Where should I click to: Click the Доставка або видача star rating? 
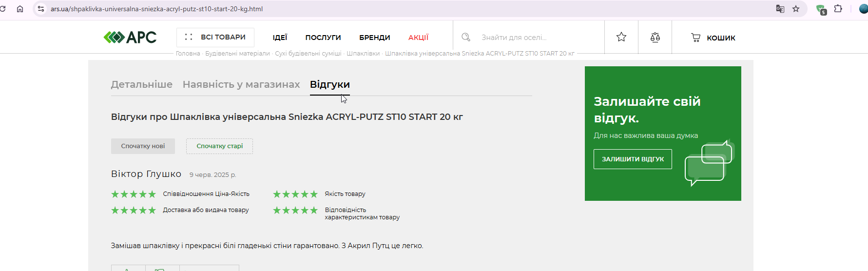[x=134, y=210]
